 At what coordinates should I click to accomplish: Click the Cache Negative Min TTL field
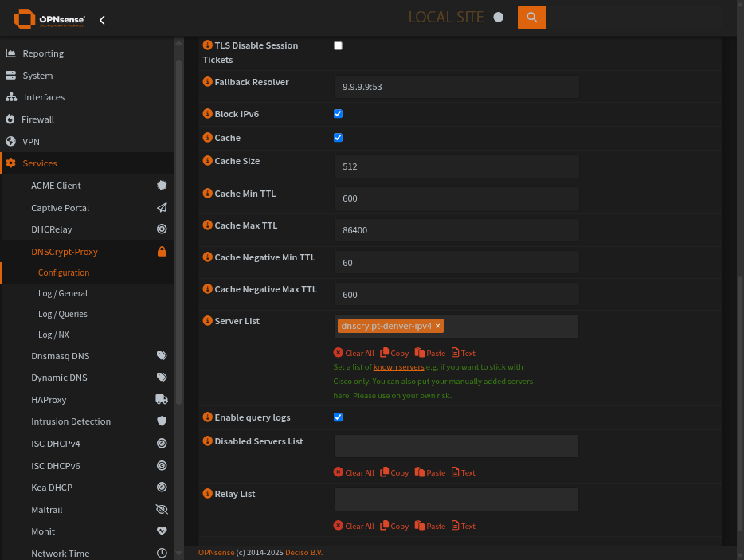click(456, 262)
